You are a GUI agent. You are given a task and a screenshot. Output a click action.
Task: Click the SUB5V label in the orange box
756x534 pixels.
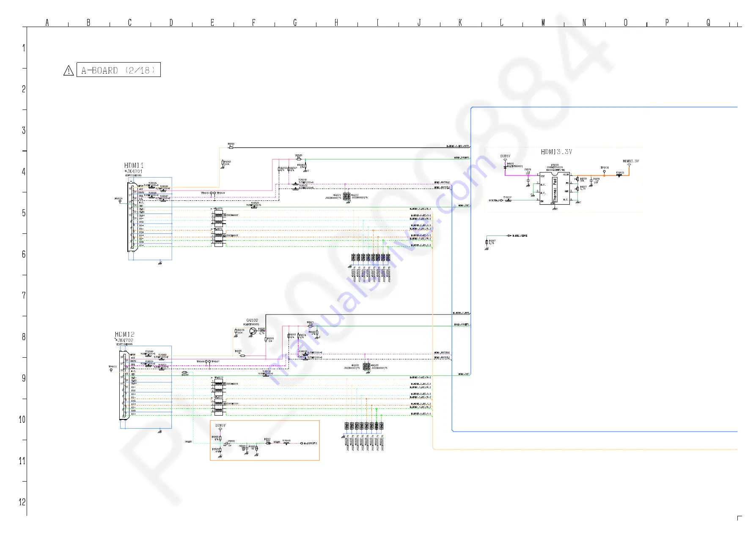[220, 426]
